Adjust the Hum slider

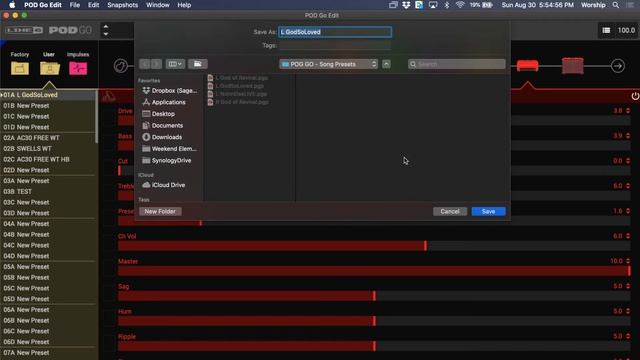point(374,321)
